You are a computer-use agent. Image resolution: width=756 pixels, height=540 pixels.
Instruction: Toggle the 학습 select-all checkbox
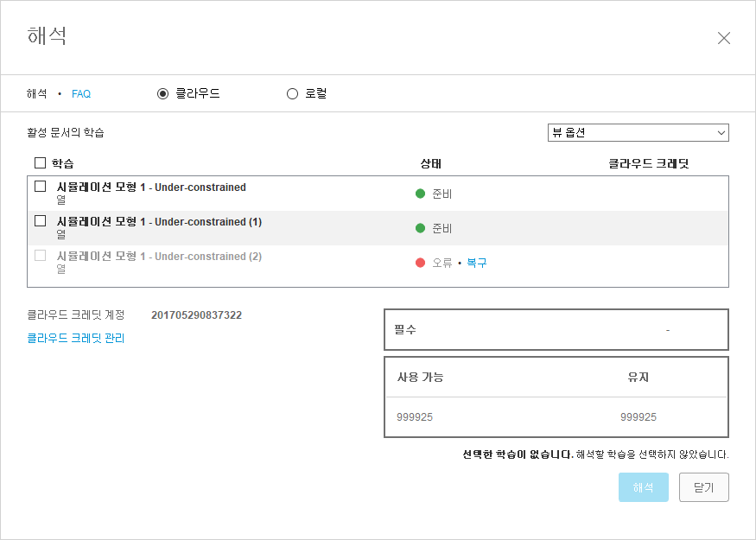coord(40,162)
